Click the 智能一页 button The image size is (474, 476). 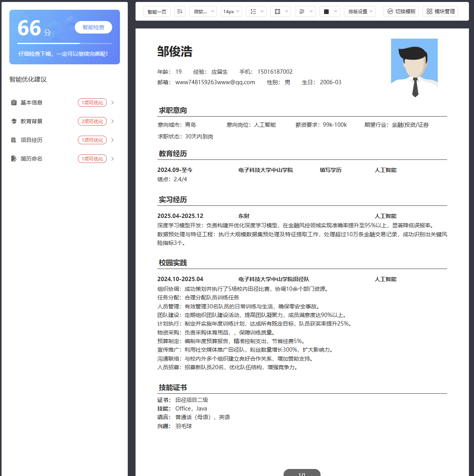(x=157, y=11)
